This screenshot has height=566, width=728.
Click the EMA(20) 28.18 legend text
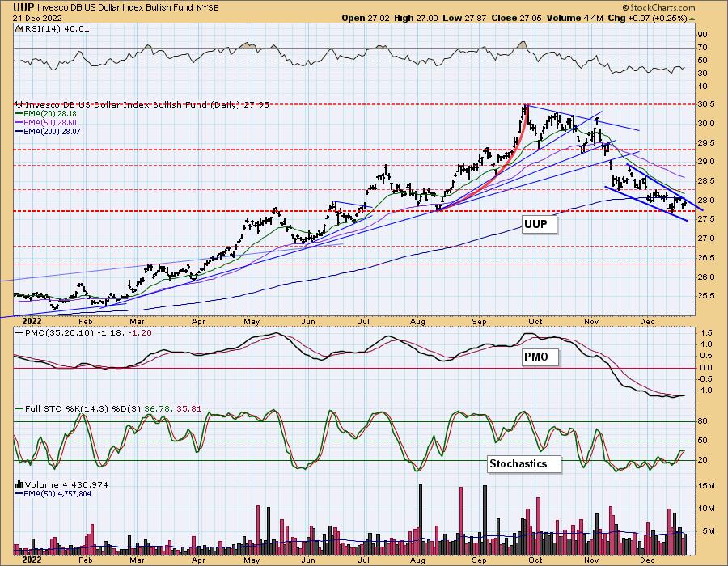pyautogui.click(x=51, y=114)
